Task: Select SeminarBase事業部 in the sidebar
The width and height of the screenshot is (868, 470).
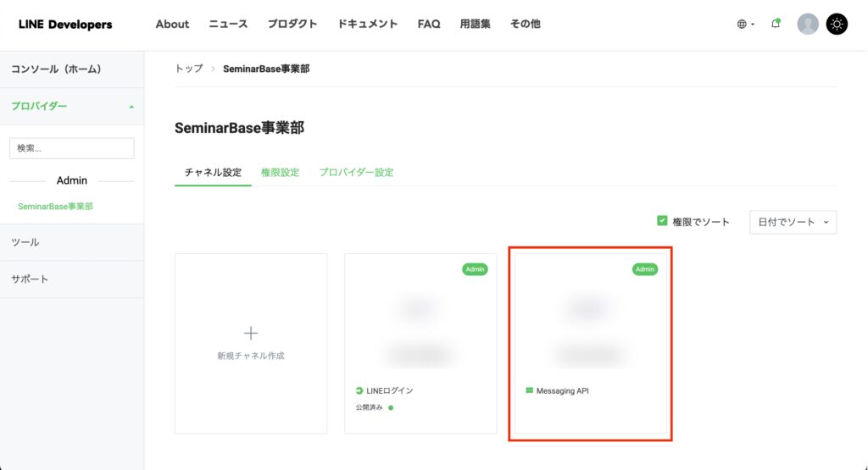Action: coord(56,206)
